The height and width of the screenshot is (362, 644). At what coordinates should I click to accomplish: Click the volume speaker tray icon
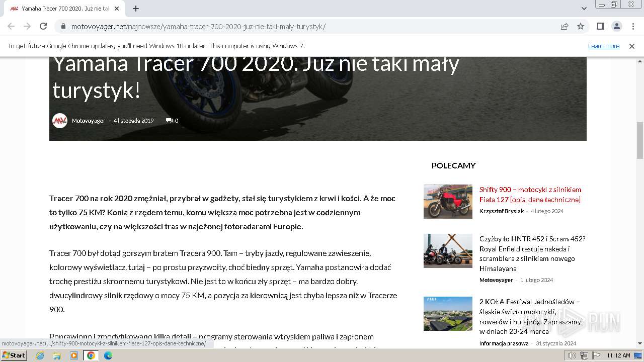(572, 355)
